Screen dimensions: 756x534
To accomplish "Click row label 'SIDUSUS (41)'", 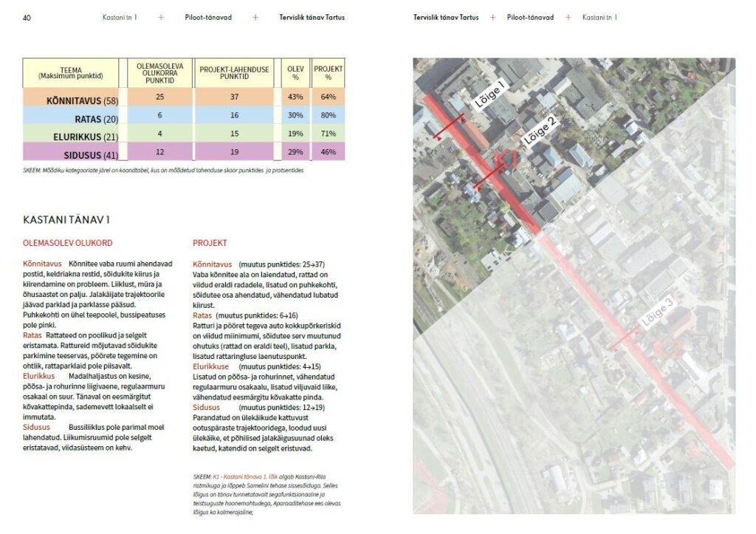I will coord(91,155).
